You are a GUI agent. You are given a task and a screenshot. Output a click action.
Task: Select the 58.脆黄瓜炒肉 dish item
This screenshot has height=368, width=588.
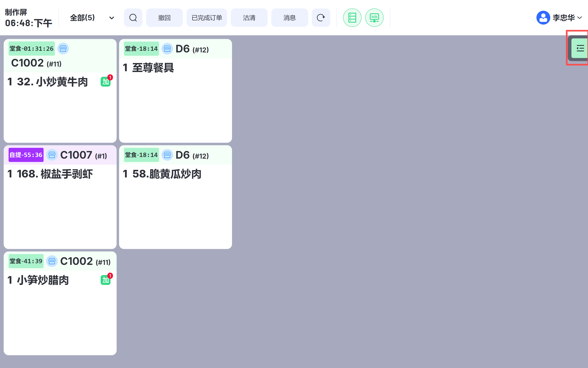[167, 174]
